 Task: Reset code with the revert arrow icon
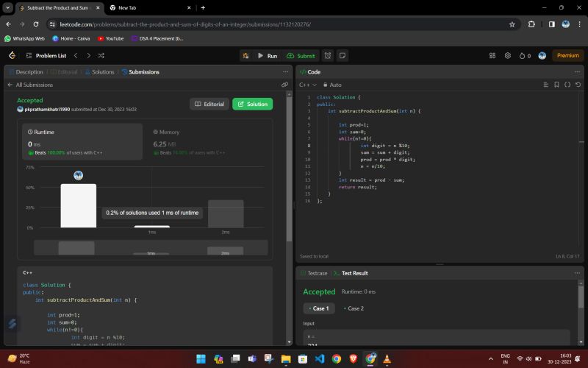(x=578, y=85)
